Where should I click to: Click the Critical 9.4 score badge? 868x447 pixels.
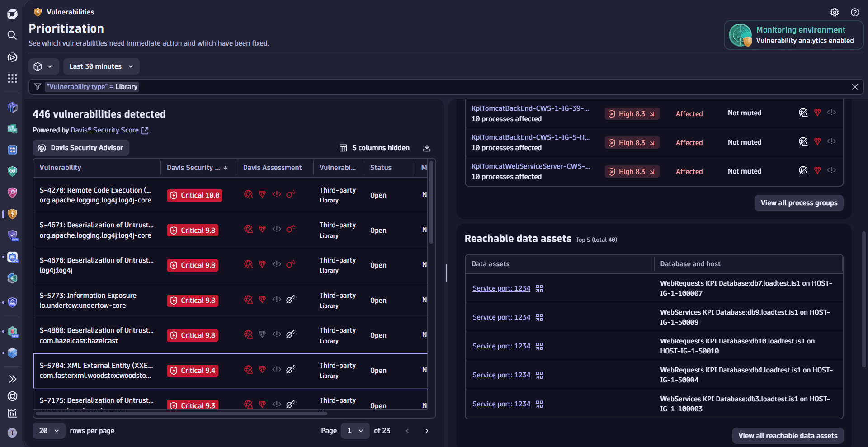(193, 371)
